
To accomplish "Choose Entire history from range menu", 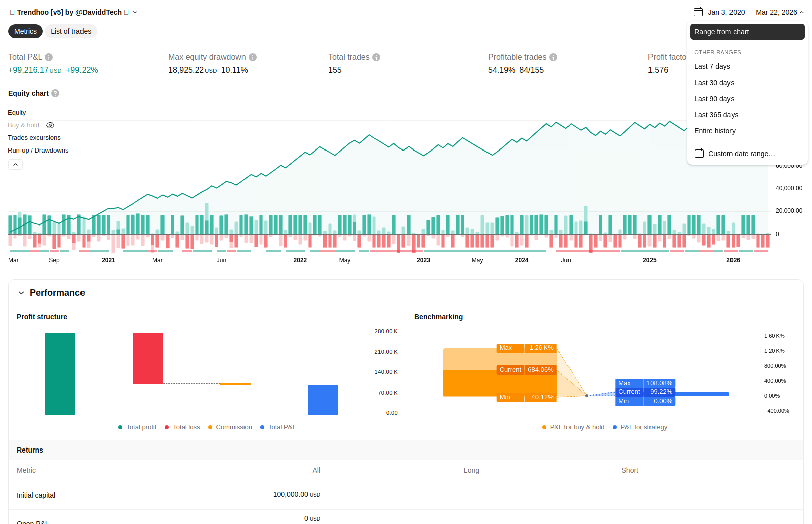I will tap(714, 131).
